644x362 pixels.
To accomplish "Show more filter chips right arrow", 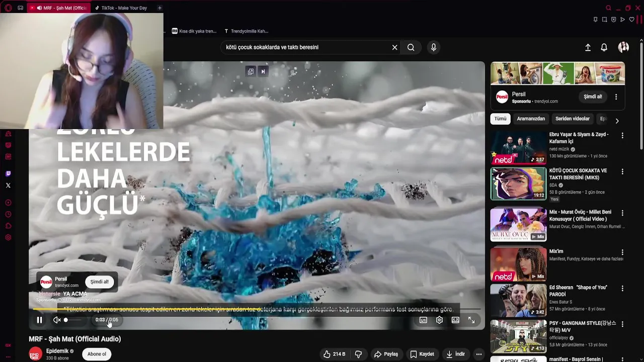I will (x=617, y=121).
